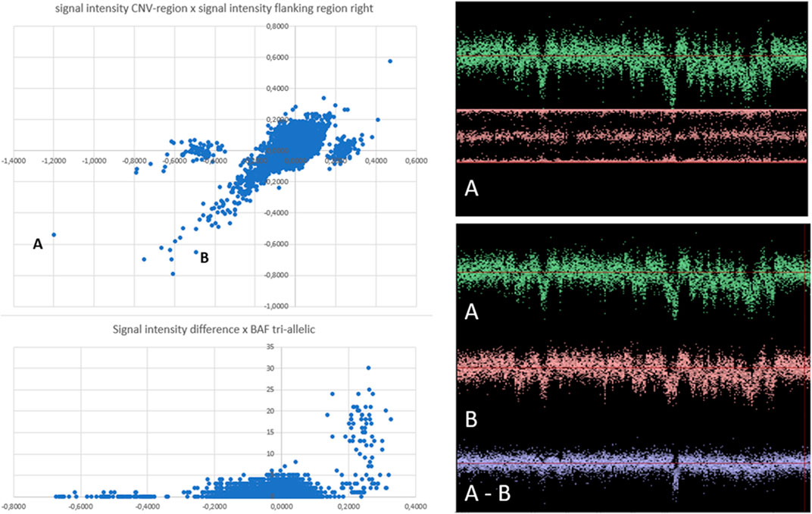Click the title 'signal intensity CNV-region x signal intensity flanking region right'
The image size is (812, 514).
[x=214, y=9]
